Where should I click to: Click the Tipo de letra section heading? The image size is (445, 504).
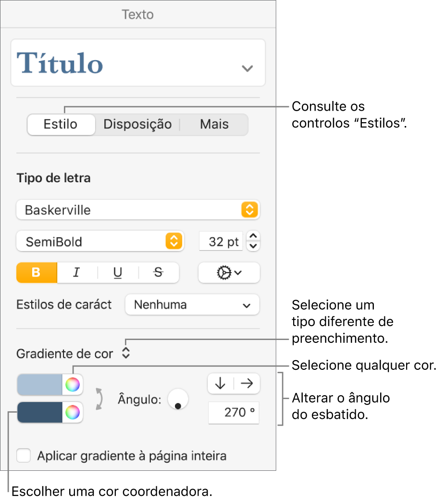click(x=54, y=178)
